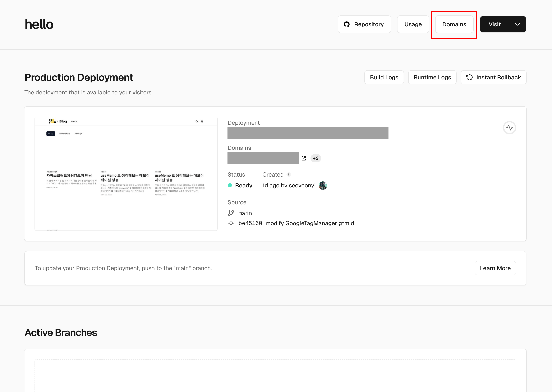Viewport: 552px width, 392px height.
Task: Click the commit node icon
Action: (231, 223)
